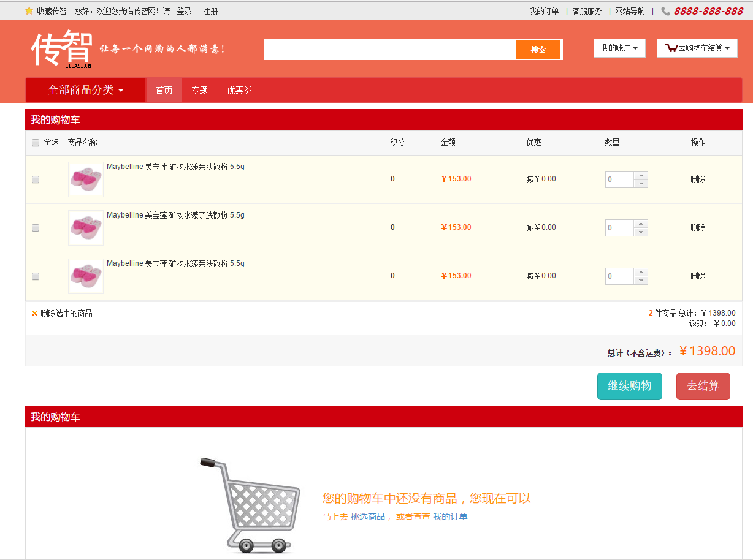Click the phone icon next to 8888-888-888
Viewport: 753px width, 560px height.
coord(665,11)
